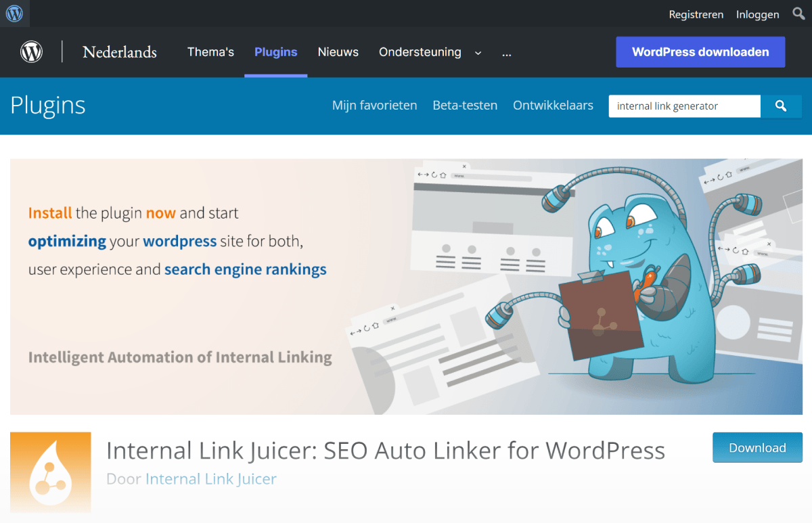
Task: Click the Registreren link
Action: tap(696, 14)
